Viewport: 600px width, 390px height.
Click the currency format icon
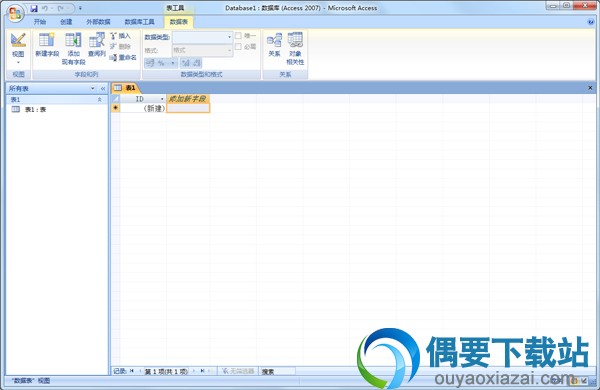[150, 63]
